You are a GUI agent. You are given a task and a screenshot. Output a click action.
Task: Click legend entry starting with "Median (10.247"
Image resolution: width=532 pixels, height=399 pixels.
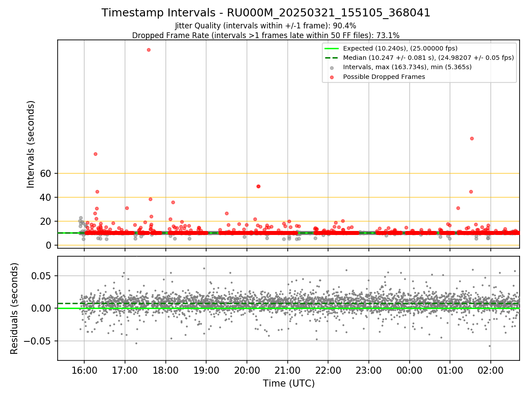(x=428, y=58)
